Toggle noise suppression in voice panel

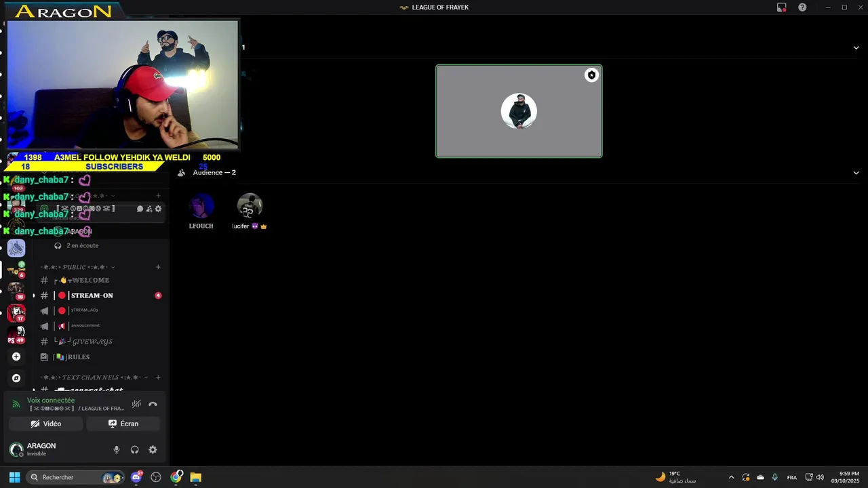click(x=136, y=404)
